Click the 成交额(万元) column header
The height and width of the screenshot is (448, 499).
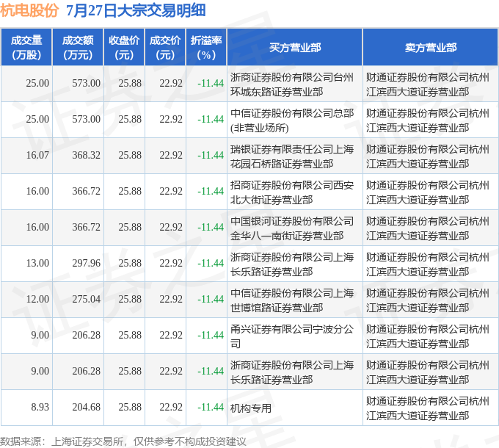tap(78, 47)
